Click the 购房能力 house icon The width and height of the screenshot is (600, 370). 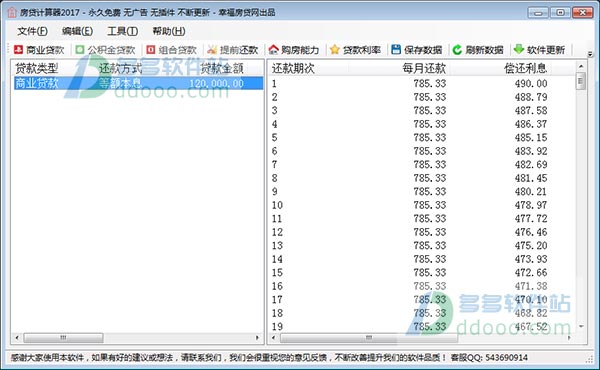273,50
